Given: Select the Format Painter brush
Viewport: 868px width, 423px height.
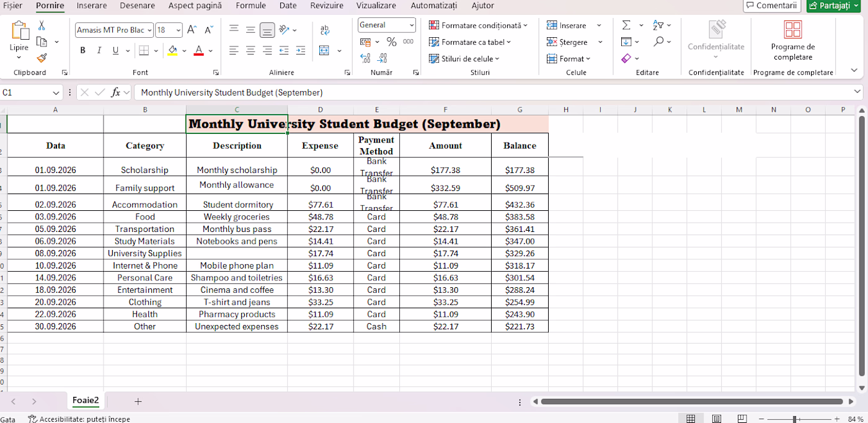Looking at the screenshot, I should pos(42,58).
